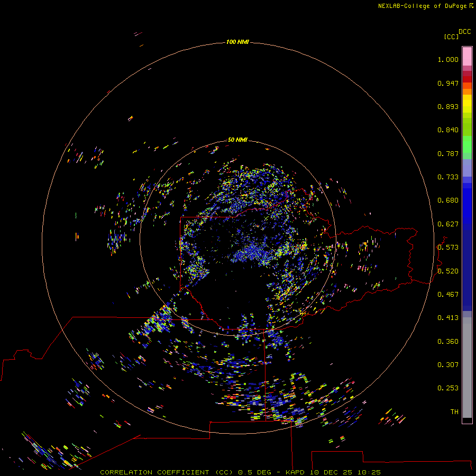Click the 100 NMI range ring label
Viewport: 476px width, 476px height.
pyautogui.click(x=237, y=42)
